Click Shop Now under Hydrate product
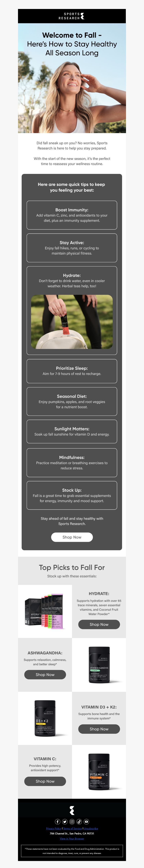Viewport: 144px width, 868px height. coord(99,624)
